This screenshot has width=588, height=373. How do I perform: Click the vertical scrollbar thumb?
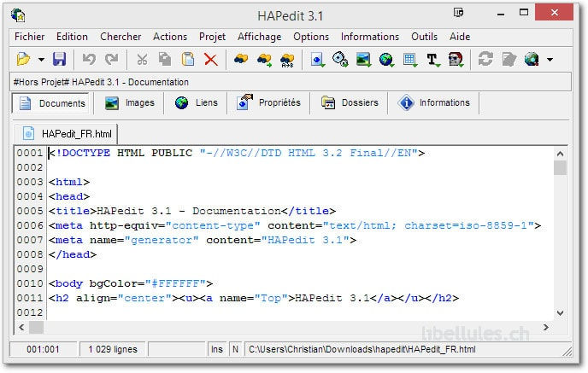click(x=560, y=168)
